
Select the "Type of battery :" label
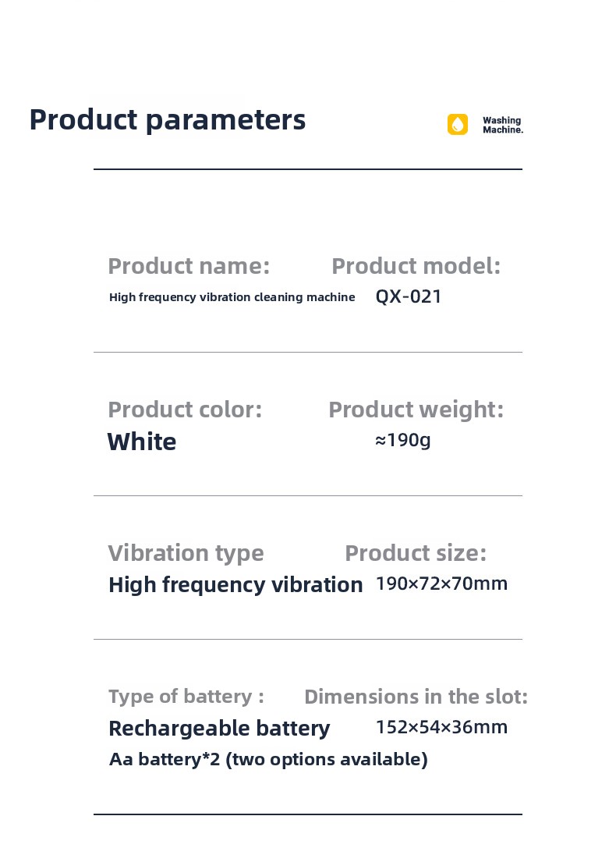(x=186, y=696)
